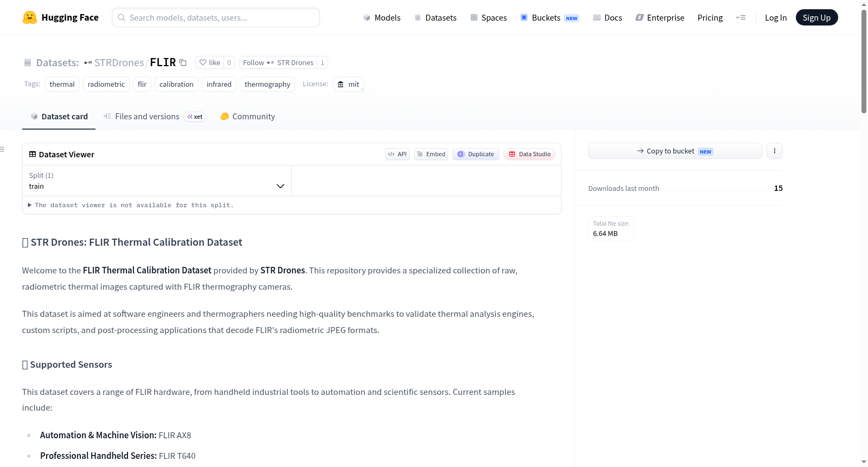Open Enterprise from the top navigation
Viewport: 868px width, 467px height.
[x=660, y=17]
